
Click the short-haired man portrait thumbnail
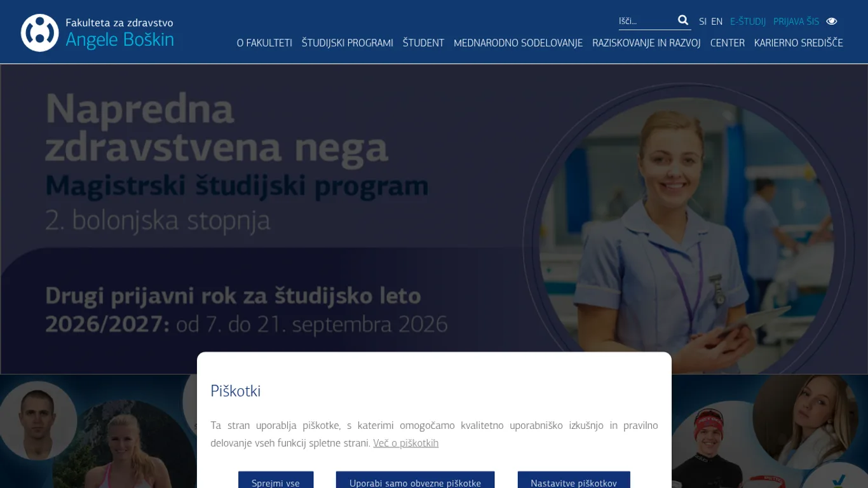[36, 419]
